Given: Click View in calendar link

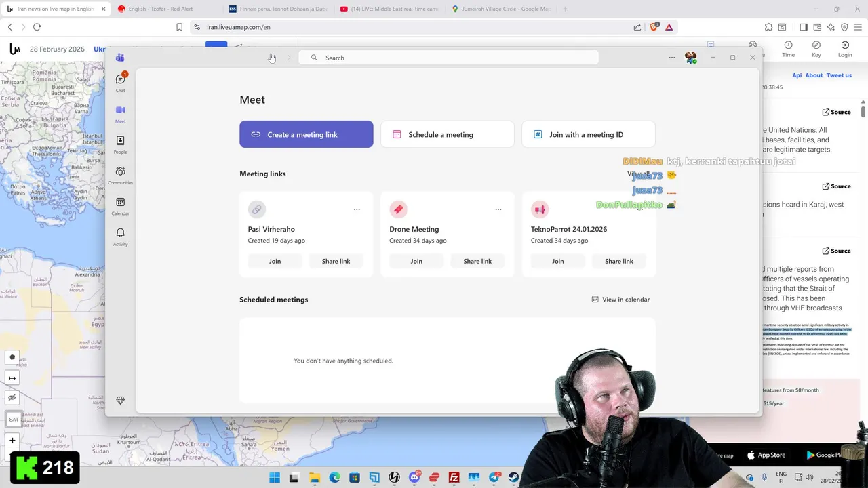Looking at the screenshot, I should 620,299.
